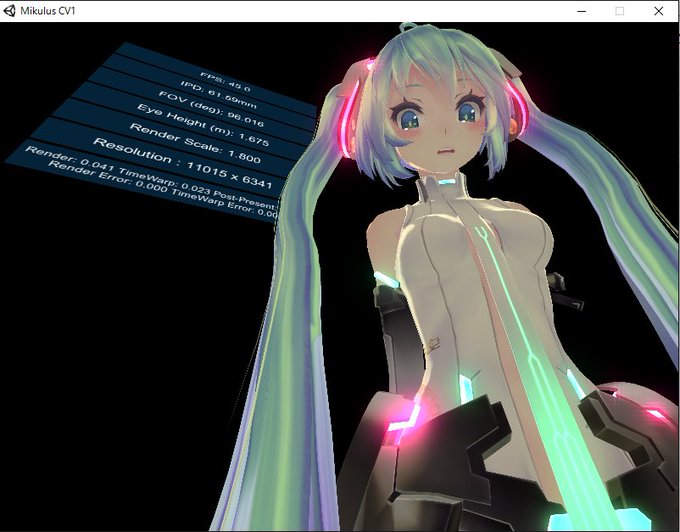Maximize the Mikulus CV1 window
680x532 pixels.
click(620, 11)
